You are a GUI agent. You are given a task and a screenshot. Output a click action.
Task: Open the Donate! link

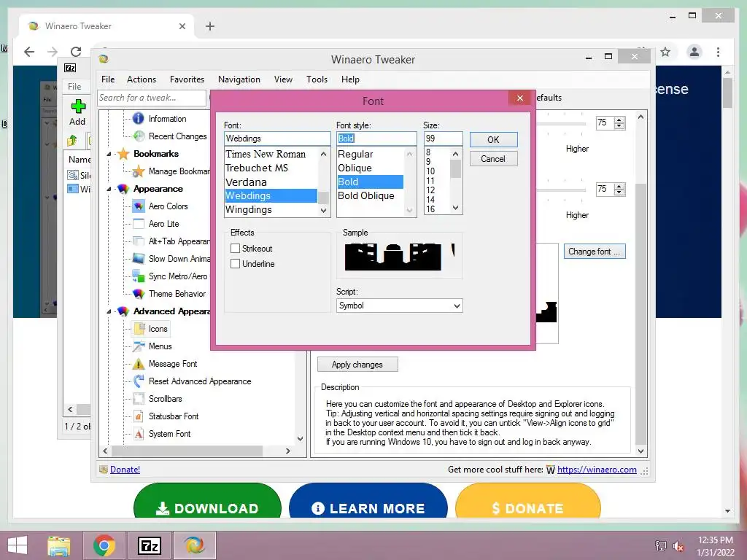[x=125, y=470]
